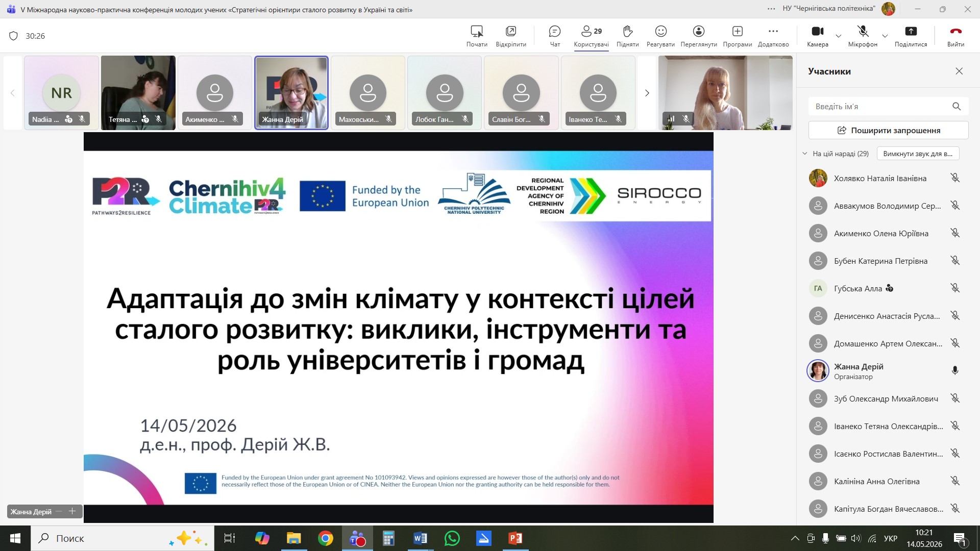The width and height of the screenshot is (980, 551).
Task: Click Акименко participant tile in gallery
Action: 215,93
